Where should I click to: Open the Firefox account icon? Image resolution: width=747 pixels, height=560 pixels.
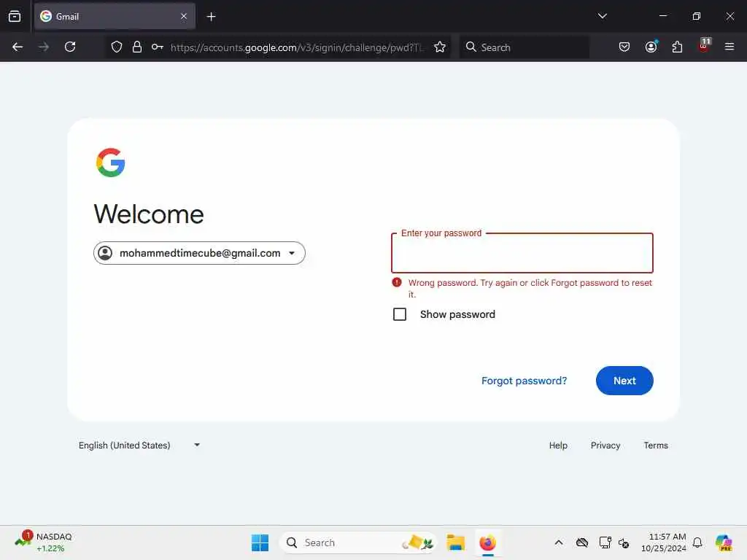(651, 47)
